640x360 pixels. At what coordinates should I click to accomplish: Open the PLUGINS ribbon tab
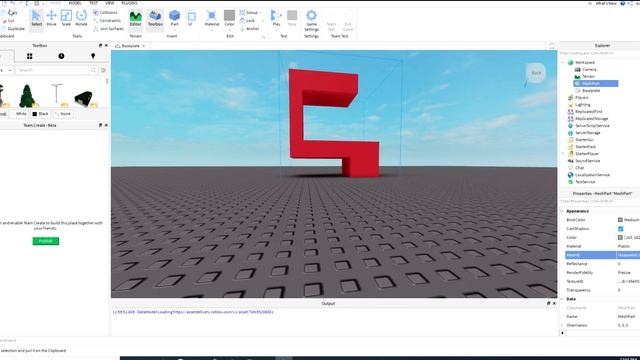pos(129,3)
